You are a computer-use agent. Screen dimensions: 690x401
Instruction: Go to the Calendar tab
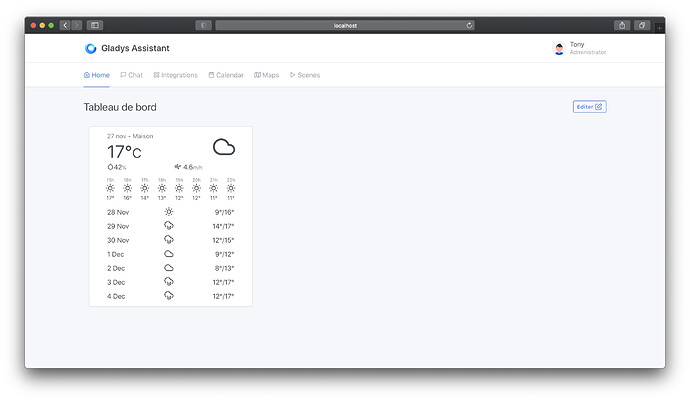[x=226, y=75]
